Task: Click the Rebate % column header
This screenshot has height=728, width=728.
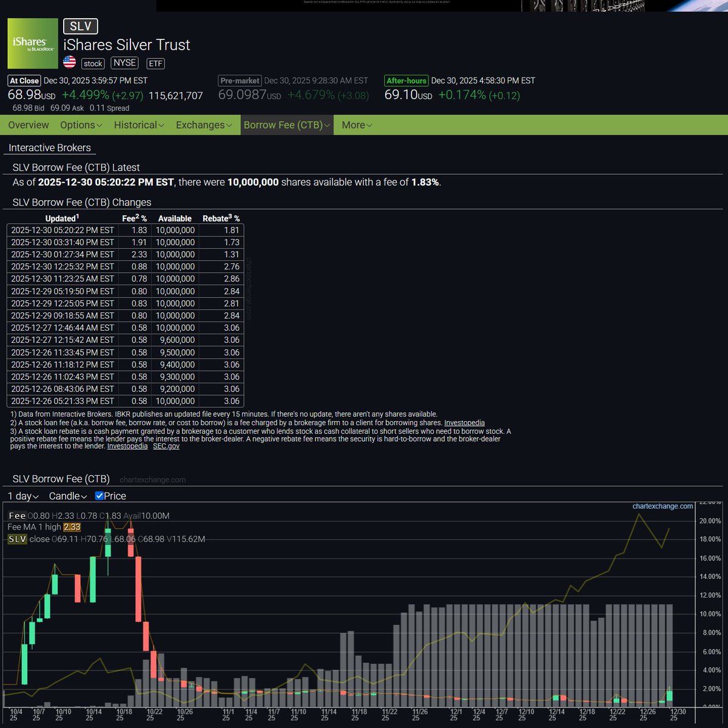Action: coord(221,218)
